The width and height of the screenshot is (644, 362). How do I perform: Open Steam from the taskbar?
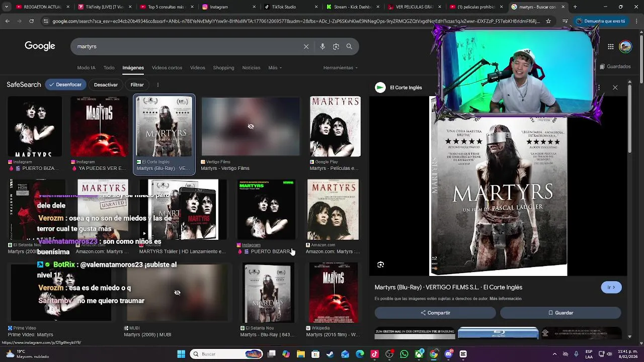coord(330,354)
